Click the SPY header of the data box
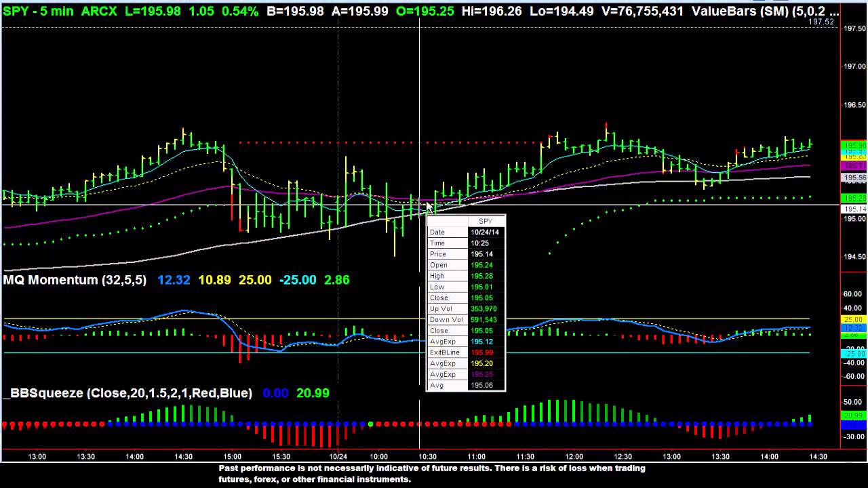Screen dimensions: 868x488 pos(486,221)
